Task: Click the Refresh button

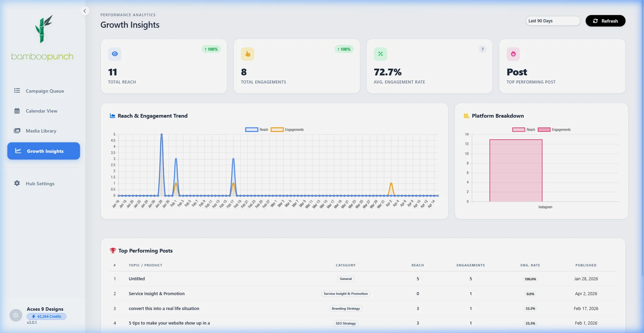Action: click(x=605, y=21)
